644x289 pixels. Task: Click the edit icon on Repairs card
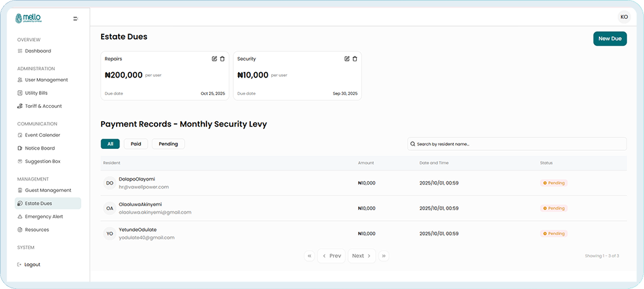click(x=214, y=59)
